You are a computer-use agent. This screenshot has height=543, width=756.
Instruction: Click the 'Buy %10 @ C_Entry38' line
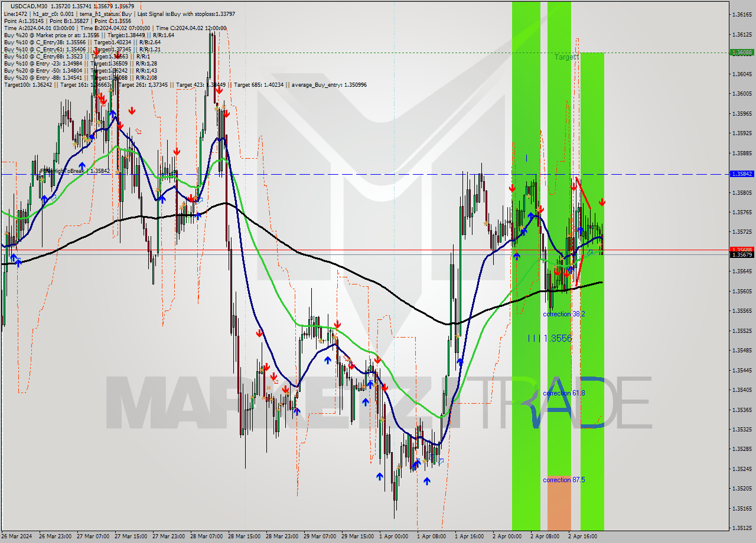[x=83, y=42]
